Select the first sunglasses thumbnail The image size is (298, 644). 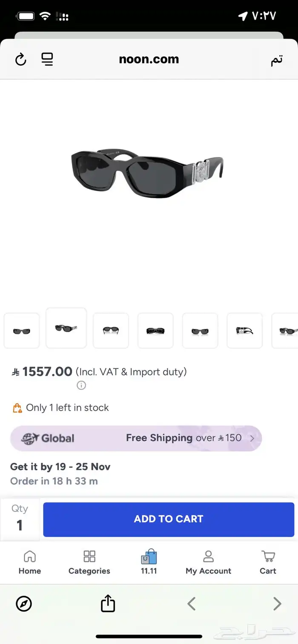tap(22, 331)
